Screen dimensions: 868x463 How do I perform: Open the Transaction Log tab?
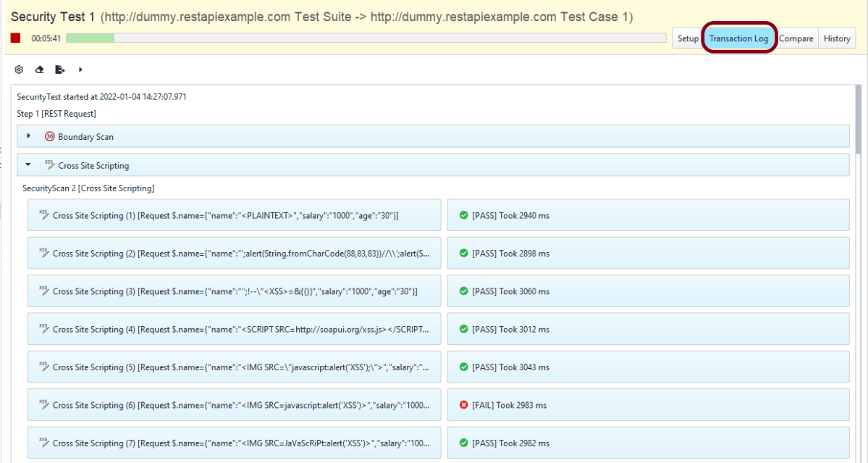[x=738, y=38]
